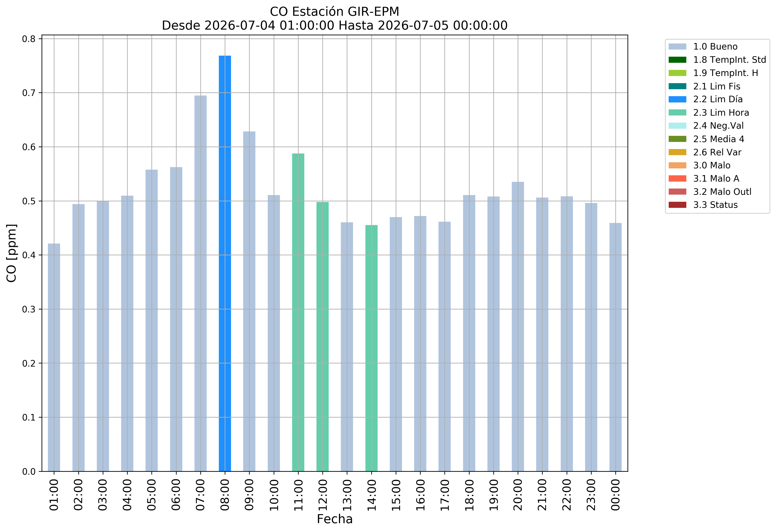Image resolution: width=776 pixels, height=532 pixels.
Task: Select the legend text "2.4 Neg.Val"
Action: pyautogui.click(x=718, y=126)
